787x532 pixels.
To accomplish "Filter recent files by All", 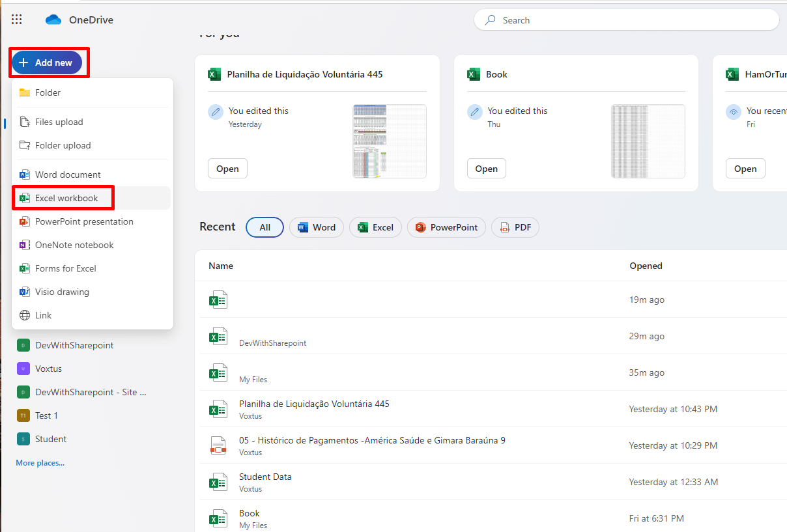I will click(x=265, y=227).
